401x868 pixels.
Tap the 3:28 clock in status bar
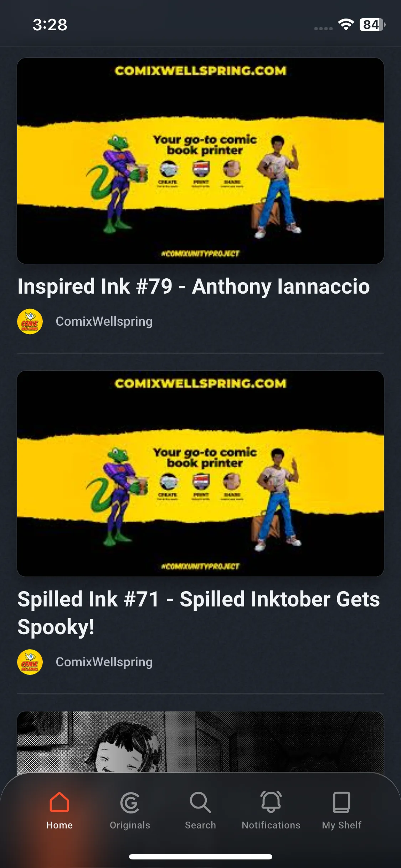[50, 25]
